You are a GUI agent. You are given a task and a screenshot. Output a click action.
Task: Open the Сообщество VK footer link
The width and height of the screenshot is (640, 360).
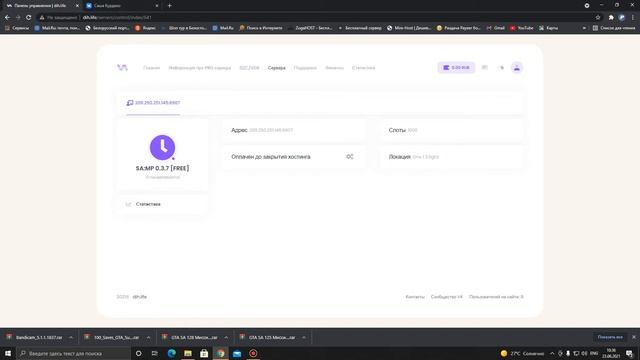pos(447,297)
